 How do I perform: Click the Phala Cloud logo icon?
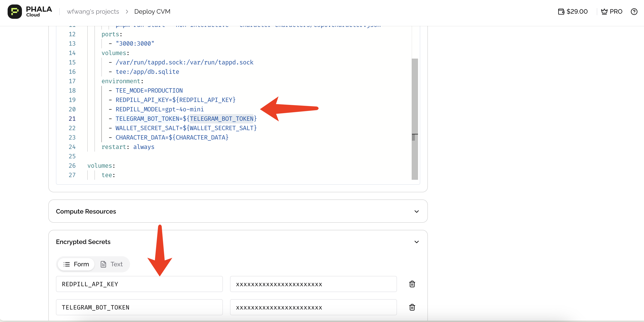click(15, 11)
